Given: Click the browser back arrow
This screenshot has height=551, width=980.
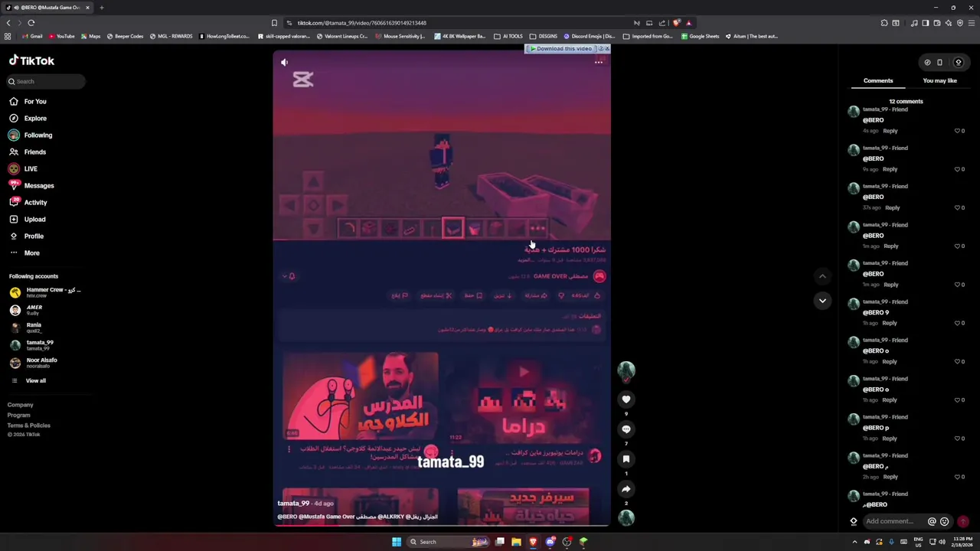Looking at the screenshot, I should click(x=8, y=23).
